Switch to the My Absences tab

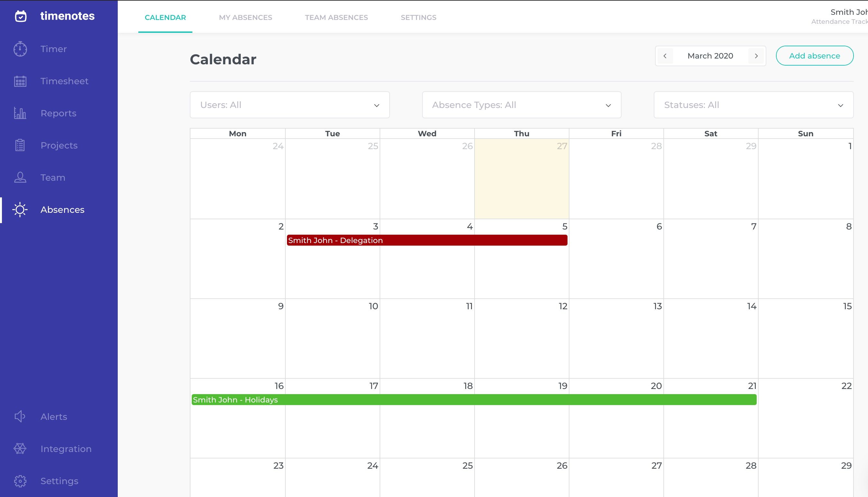coord(245,17)
